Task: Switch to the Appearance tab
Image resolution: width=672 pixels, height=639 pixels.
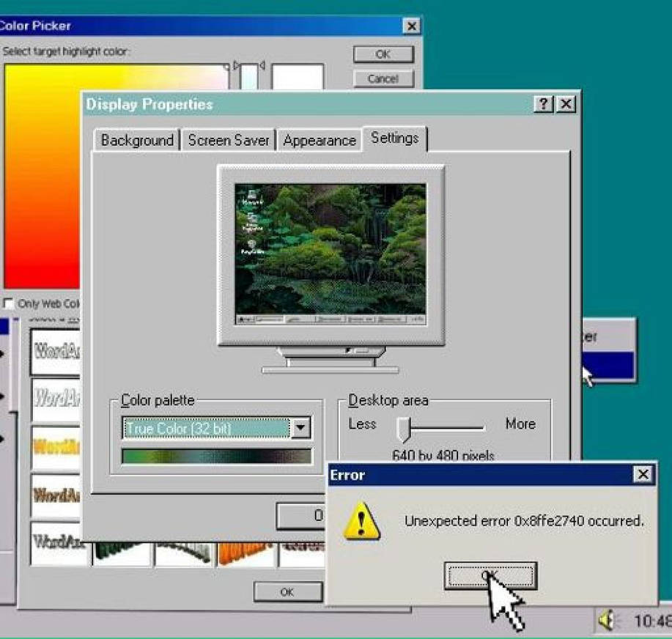Action: pos(320,139)
